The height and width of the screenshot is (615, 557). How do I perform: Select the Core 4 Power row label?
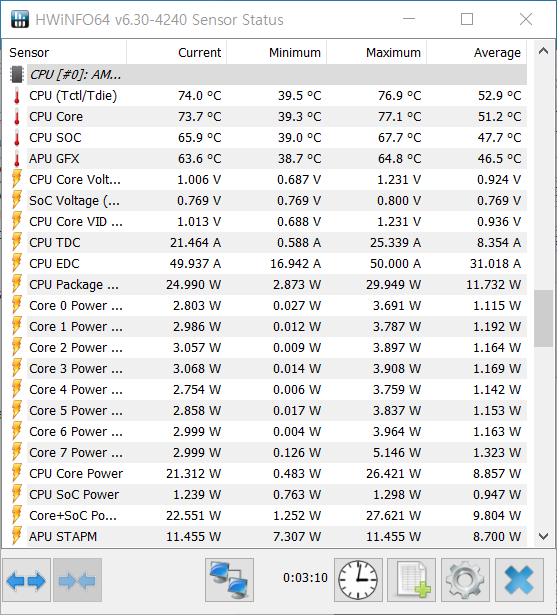click(76, 389)
